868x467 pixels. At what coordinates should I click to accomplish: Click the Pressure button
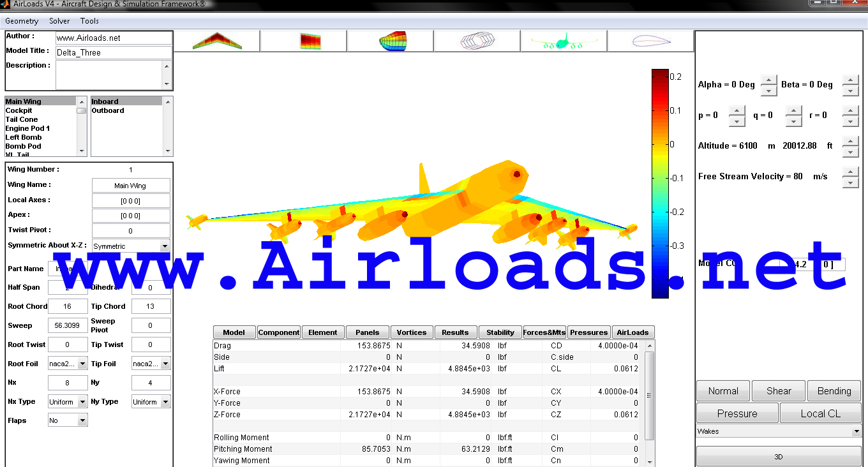point(737,413)
